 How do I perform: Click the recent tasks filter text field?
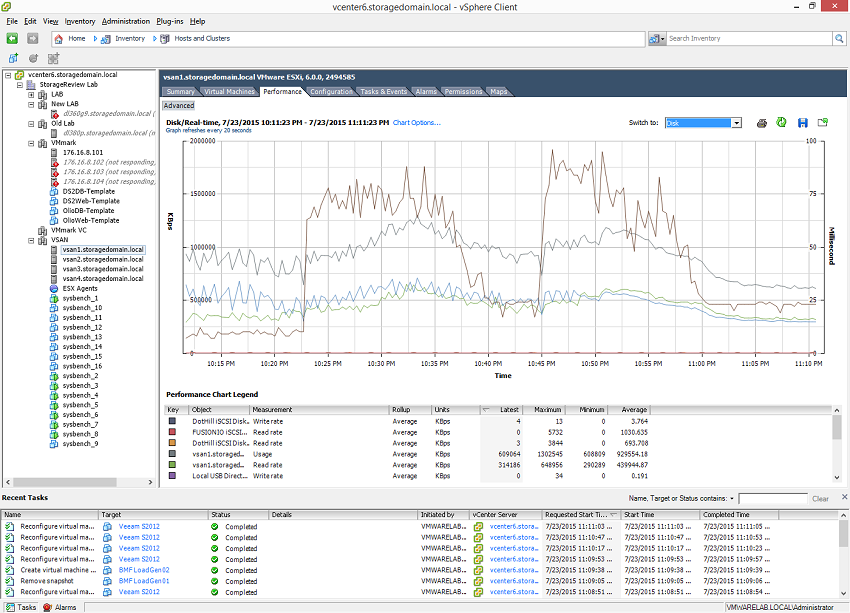[x=772, y=499]
